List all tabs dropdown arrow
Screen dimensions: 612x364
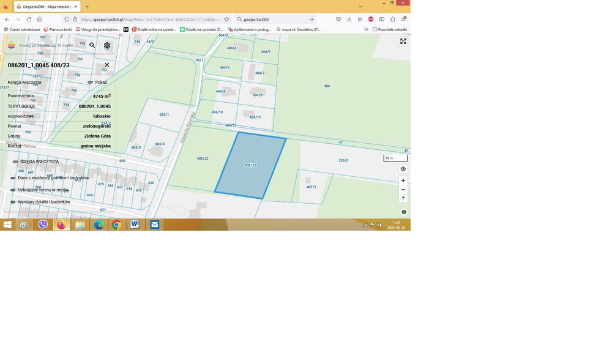click(x=360, y=7)
